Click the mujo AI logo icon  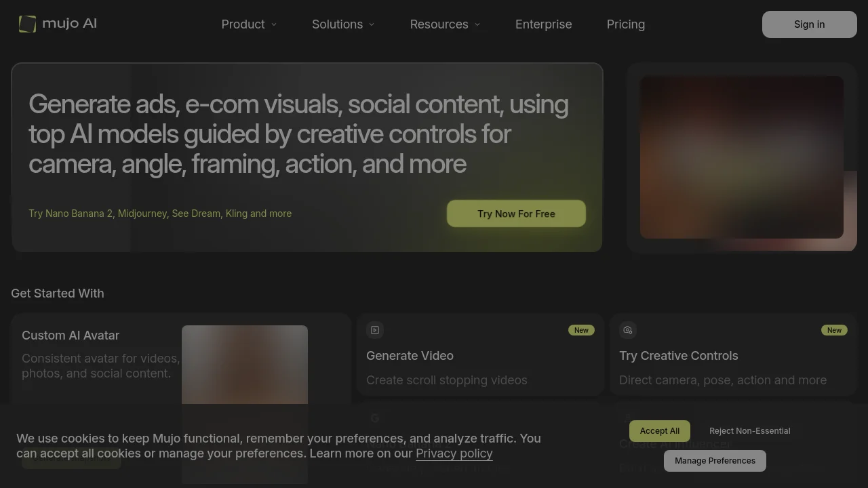[x=27, y=24]
